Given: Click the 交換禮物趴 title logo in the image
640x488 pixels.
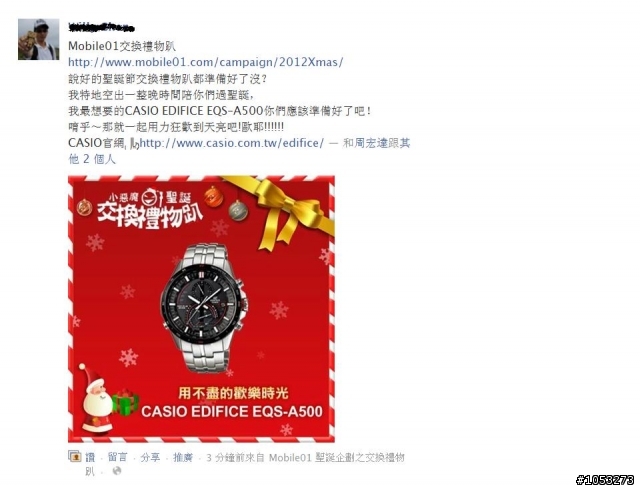Looking at the screenshot, I should click(149, 209).
